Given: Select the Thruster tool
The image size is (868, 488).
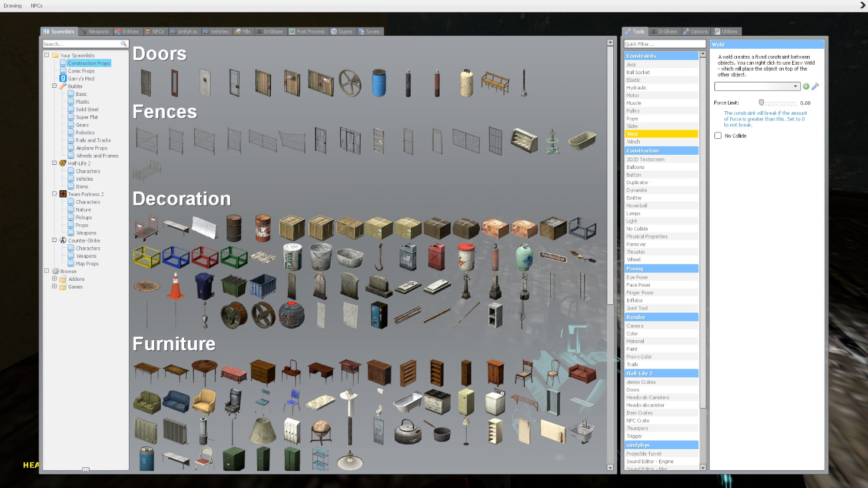Looking at the screenshot, I should pyautogui.click(x=661, y=252).
